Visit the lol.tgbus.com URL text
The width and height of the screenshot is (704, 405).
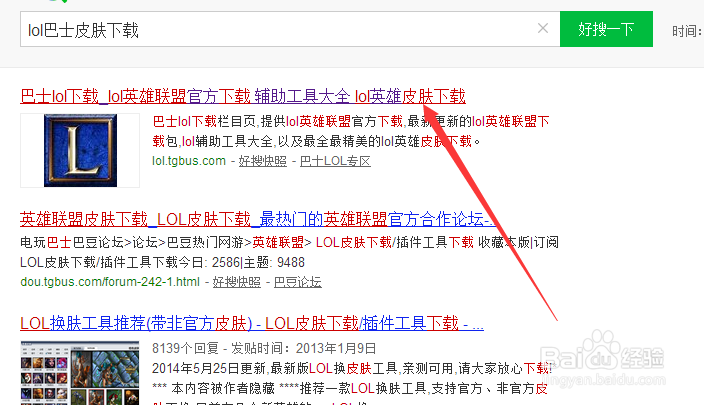coord(189,161)
